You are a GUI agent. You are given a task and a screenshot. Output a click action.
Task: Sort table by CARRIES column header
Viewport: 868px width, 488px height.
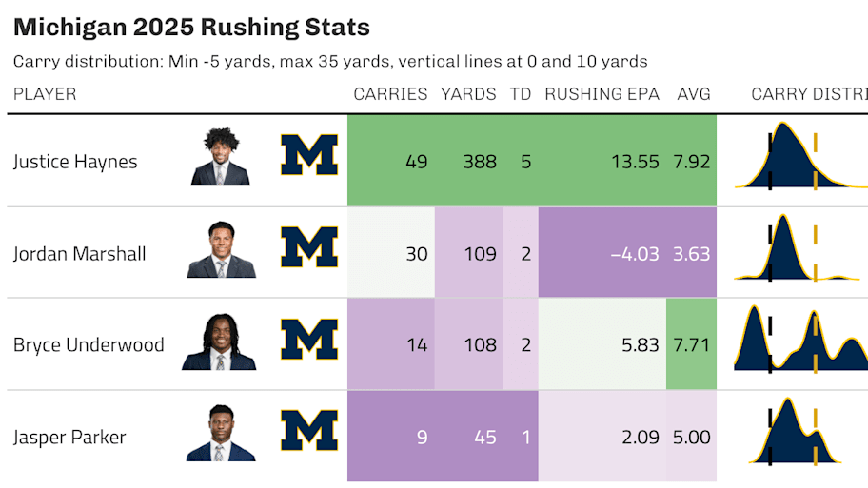tap(390, 94)
